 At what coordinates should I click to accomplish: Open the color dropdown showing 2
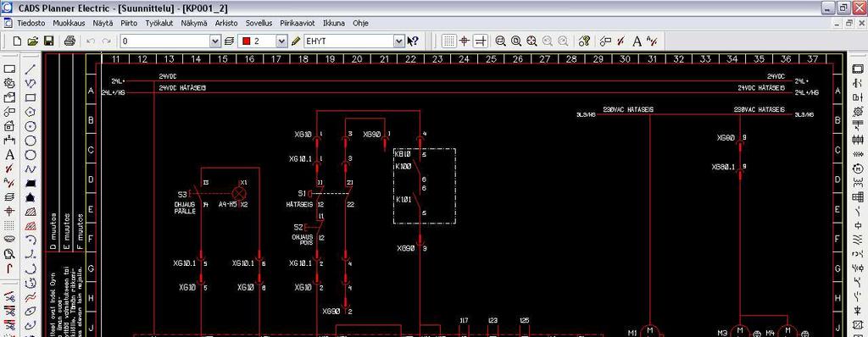click(x=281, y=41)
